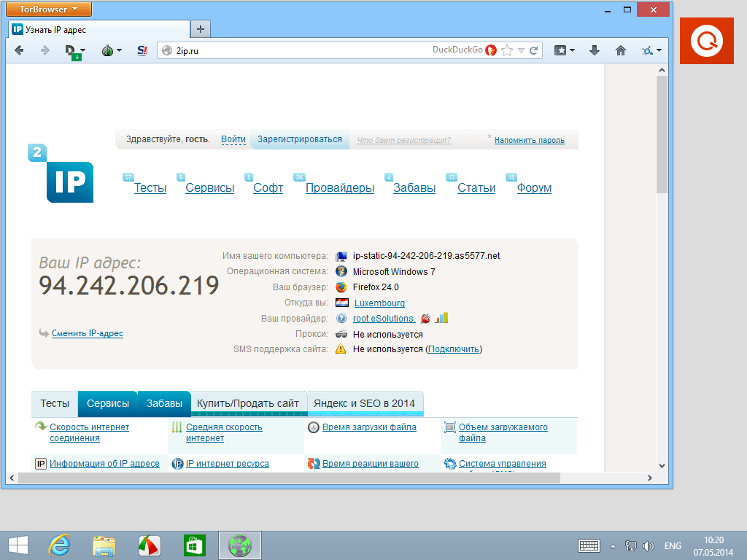The height and width of the screenshot is (560, 747).
Task: Open the Статьи navigation link
Action: click(x=476, y=187)
